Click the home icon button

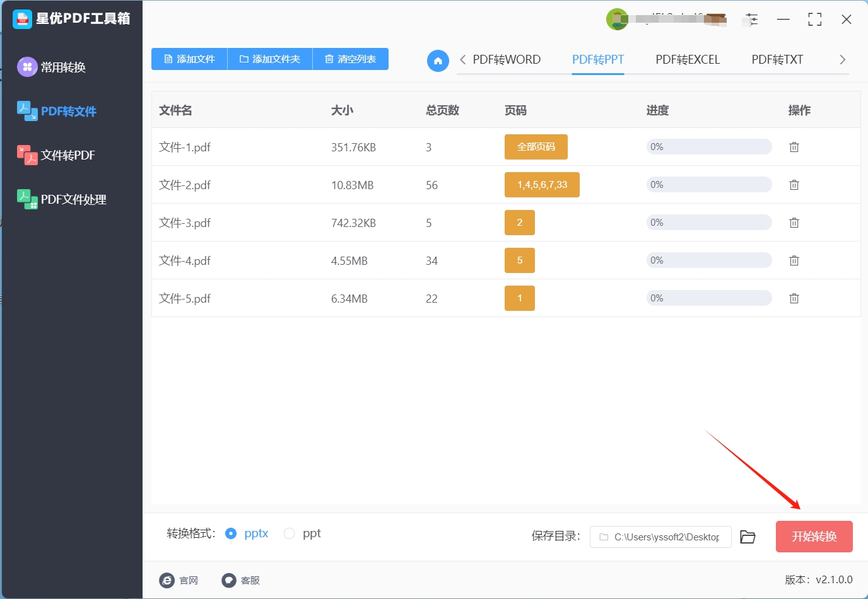pos(438,61)
